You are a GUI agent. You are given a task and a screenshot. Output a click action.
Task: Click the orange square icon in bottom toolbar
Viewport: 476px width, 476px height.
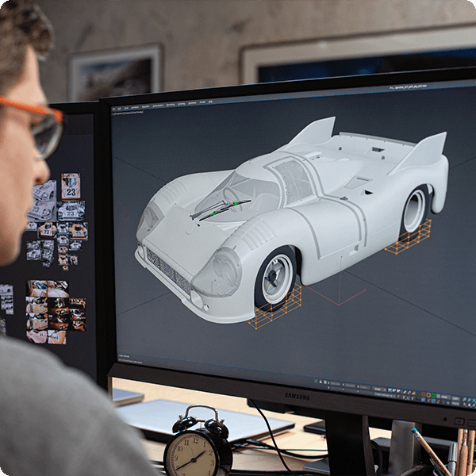(424, 394)
